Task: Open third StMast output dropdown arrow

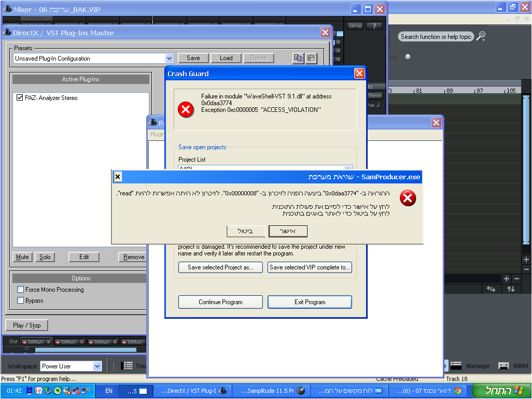Action: [x=115, y=342]
